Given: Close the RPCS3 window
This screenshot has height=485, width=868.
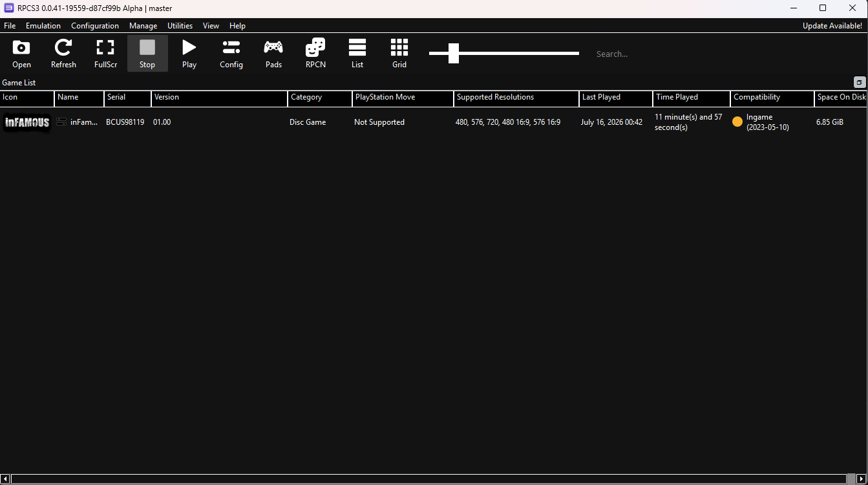Looking at the screenshot, I should pyautogui.click(x=852, y=8).
